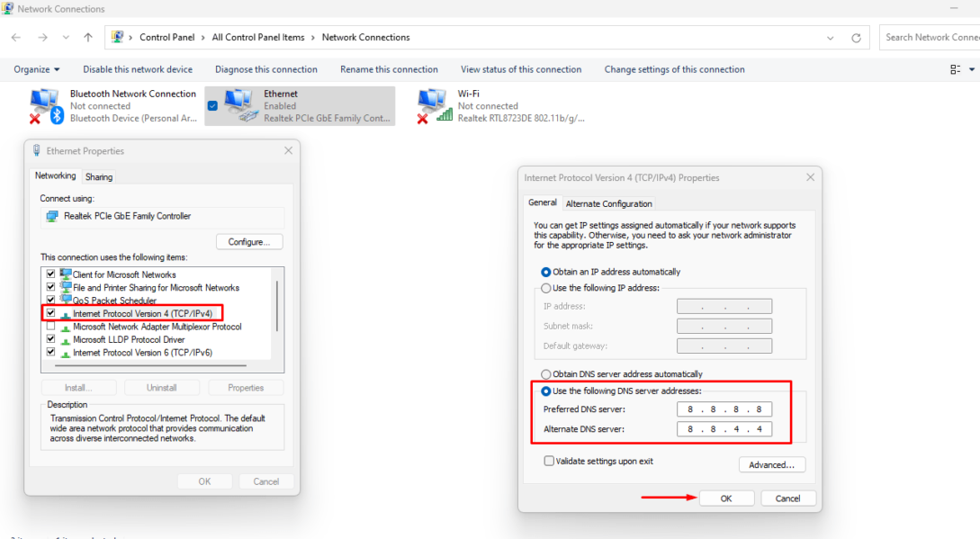Open the Alternate Configuration tab
The width and height of the screenshot is (980, 539).
pyautogui.click(x=608, y=204)
